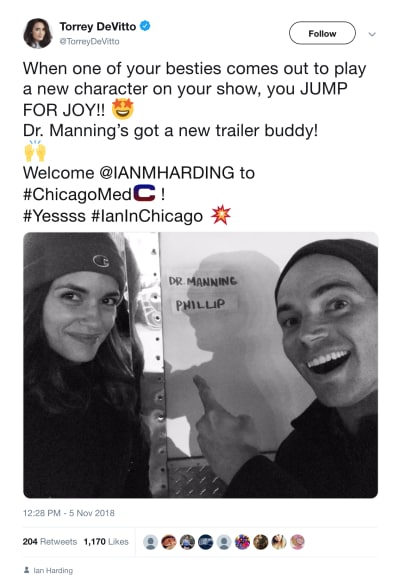Viewport: 400px width, 575px height.
Task: Click the first liker avatar icon
Action: [x=150, y=542]
